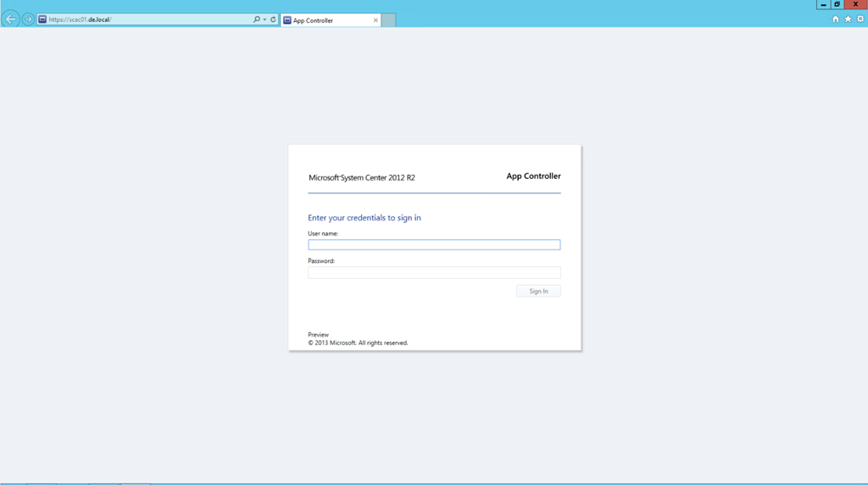Go back using the browser back arrow

11,19
